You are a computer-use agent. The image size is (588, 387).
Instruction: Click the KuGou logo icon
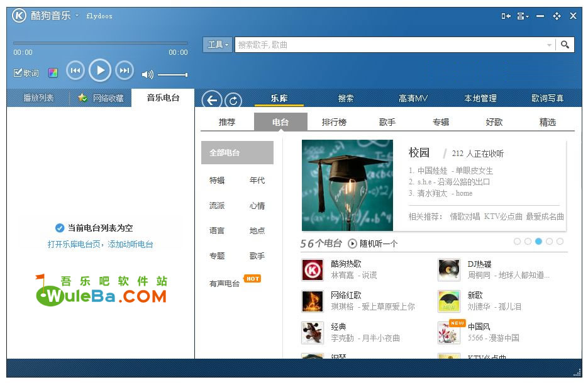point(19,15)
